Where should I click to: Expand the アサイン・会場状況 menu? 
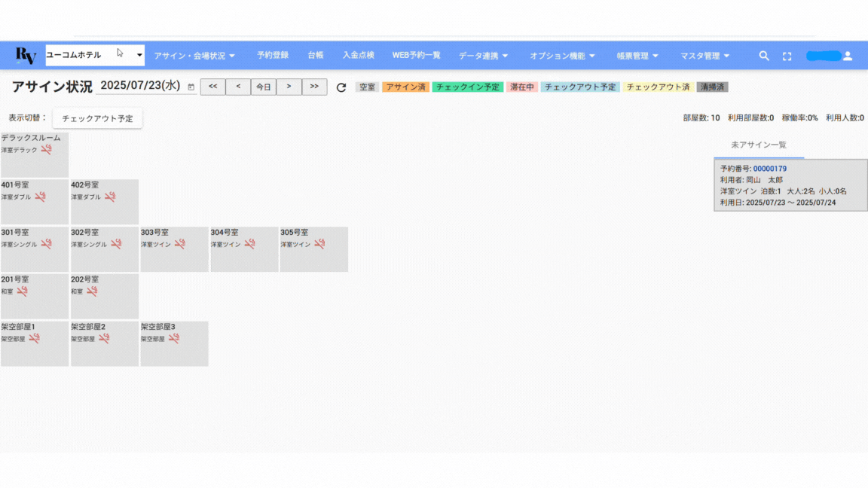pyautogui.click(x=194, y=56)
